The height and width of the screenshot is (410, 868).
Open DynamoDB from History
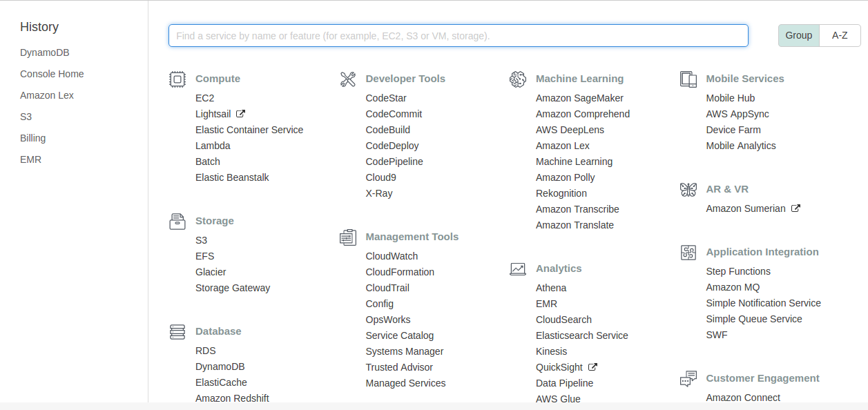click(x=45, y=52)
